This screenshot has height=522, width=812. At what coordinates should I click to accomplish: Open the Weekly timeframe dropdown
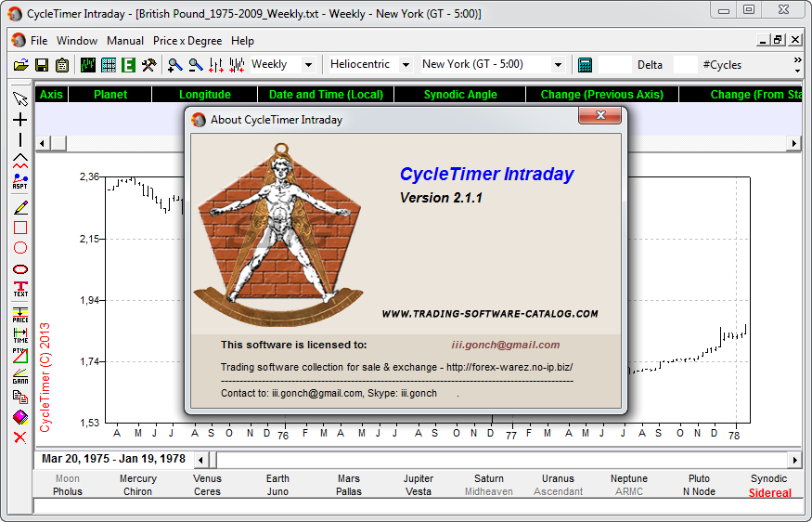pyautogui.click(x=308, y=65)
